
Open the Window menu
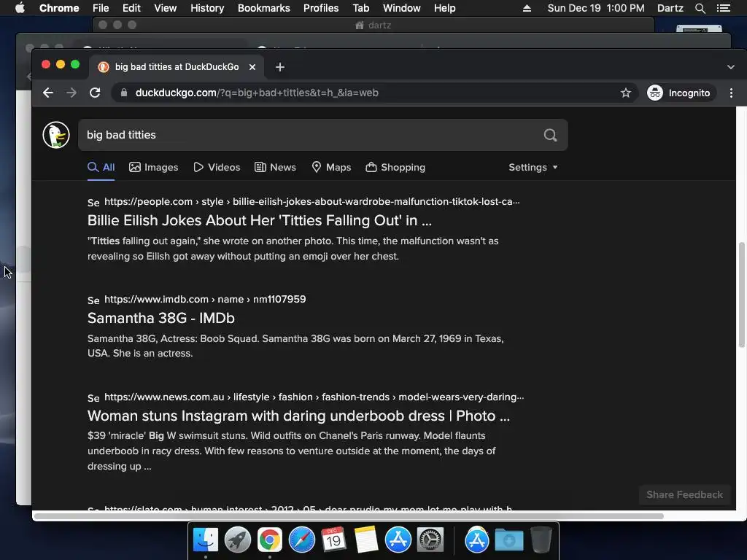pos(402,8)
